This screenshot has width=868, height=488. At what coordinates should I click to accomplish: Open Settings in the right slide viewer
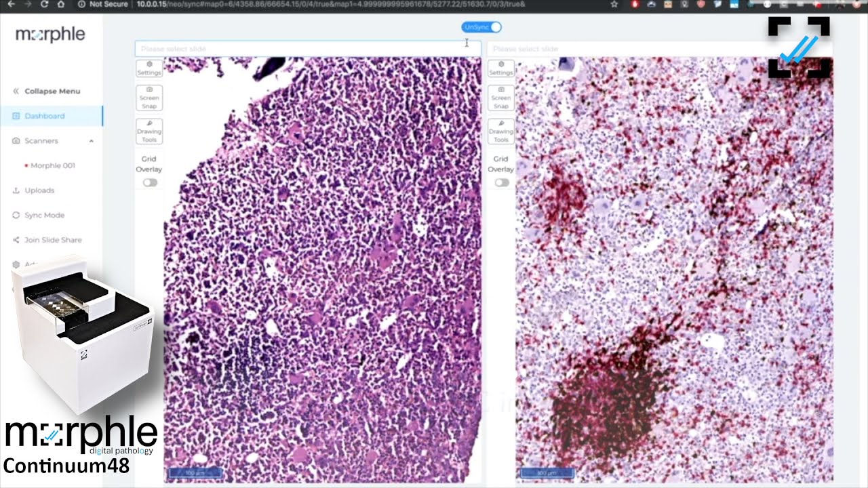501,68
